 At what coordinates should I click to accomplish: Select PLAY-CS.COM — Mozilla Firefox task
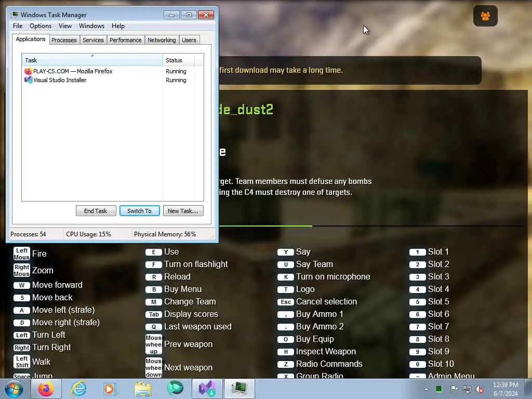[x=113, y=71]
